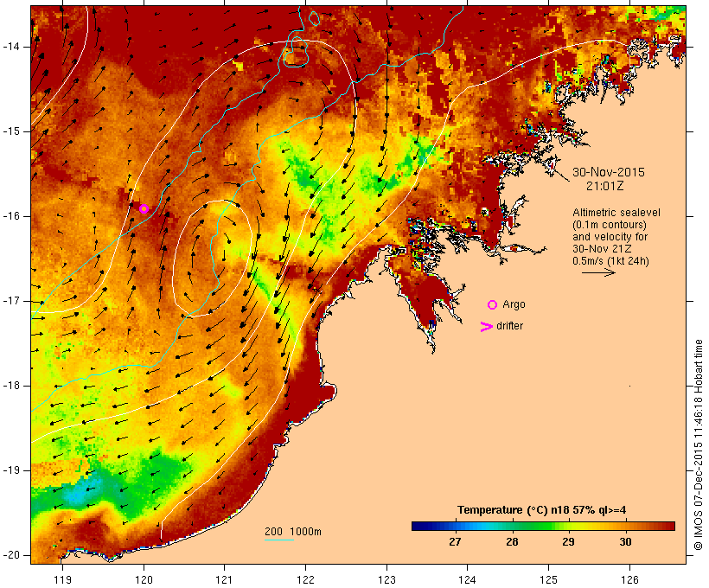709x588 pixels.
Task: Click the -17 latitude axis label
Action: tap(11, 301)
